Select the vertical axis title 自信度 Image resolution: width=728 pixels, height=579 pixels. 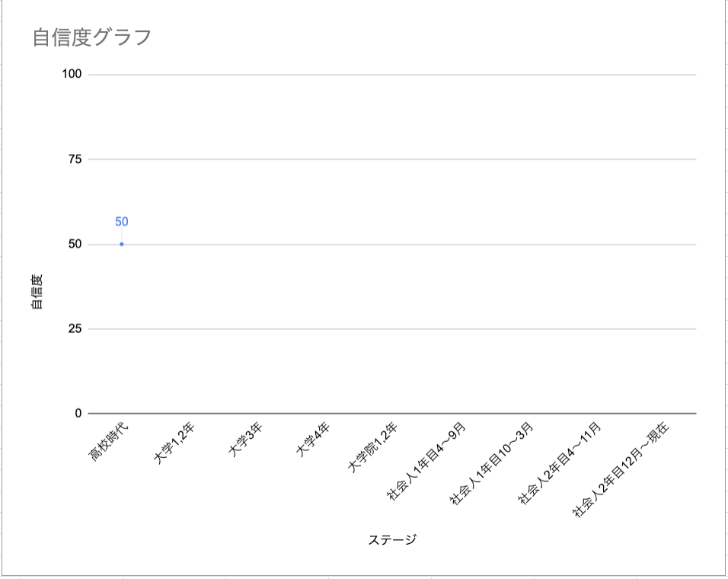(x=37, y=292)
